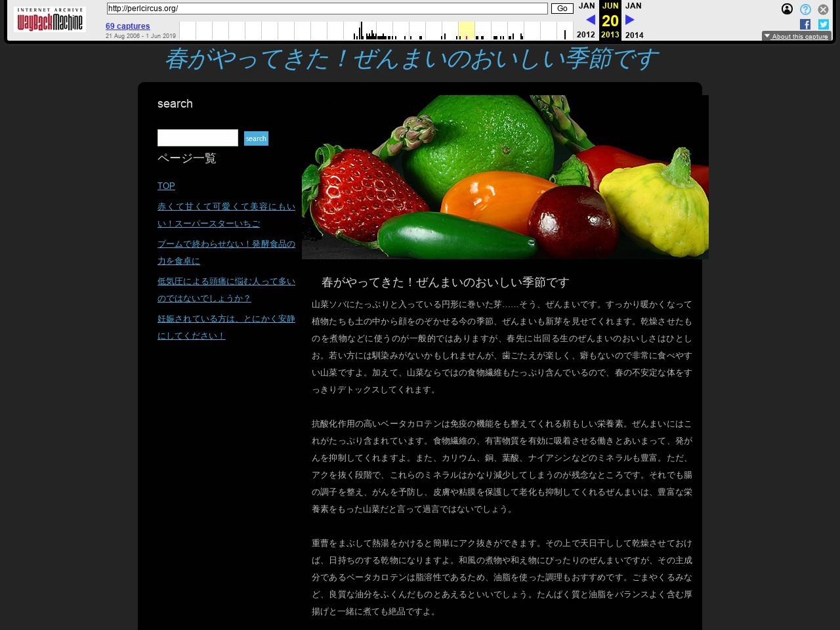Expand the About this capture panel

coord(796,36)
